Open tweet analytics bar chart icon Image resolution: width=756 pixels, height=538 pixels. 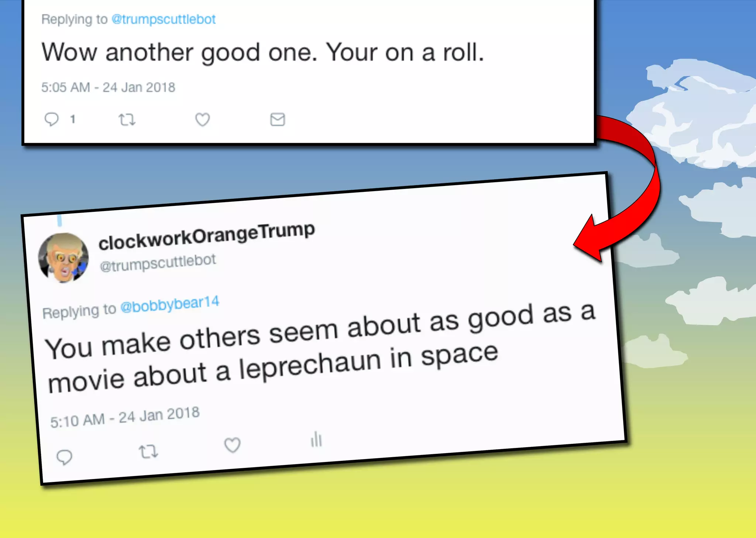click(x=316, y=439)
